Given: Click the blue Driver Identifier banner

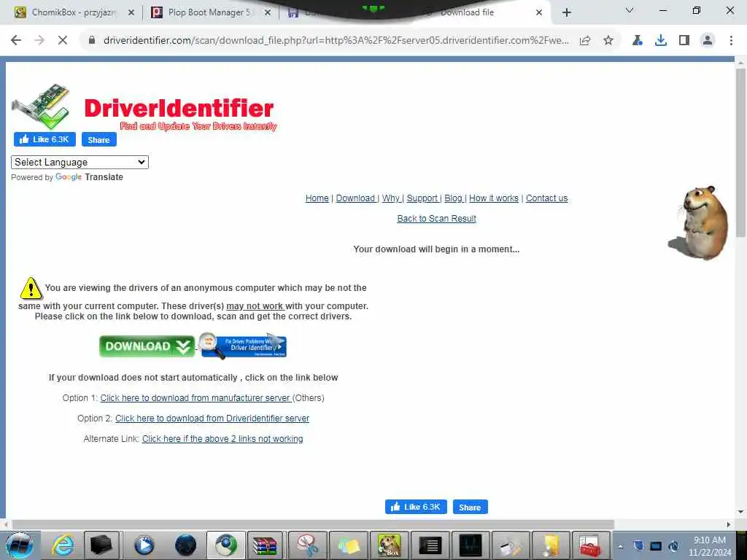Looking at the screenshot, I should [x=243, y=346].
